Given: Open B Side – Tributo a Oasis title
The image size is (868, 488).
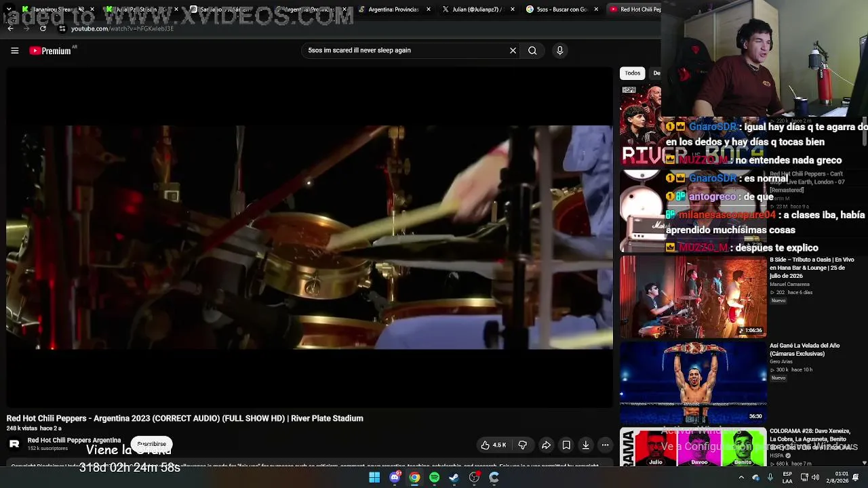Looking at the screenshot, I should 812,268.
